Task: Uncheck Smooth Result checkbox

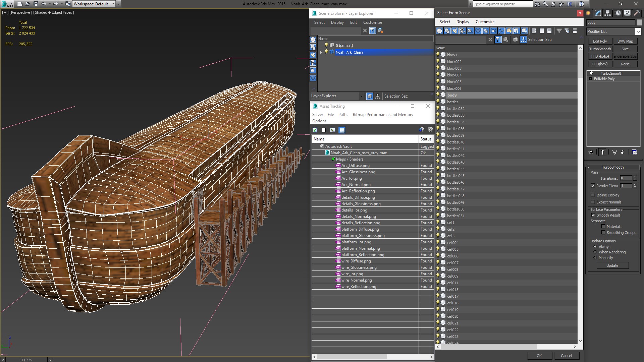Action: pos(593,215)
